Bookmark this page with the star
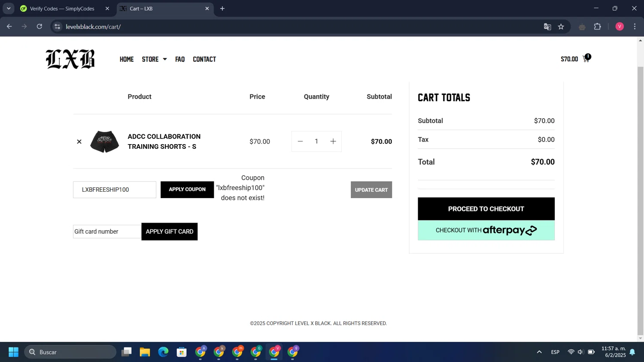Viewport: 644px width, 362px height. tap(561, 27)
